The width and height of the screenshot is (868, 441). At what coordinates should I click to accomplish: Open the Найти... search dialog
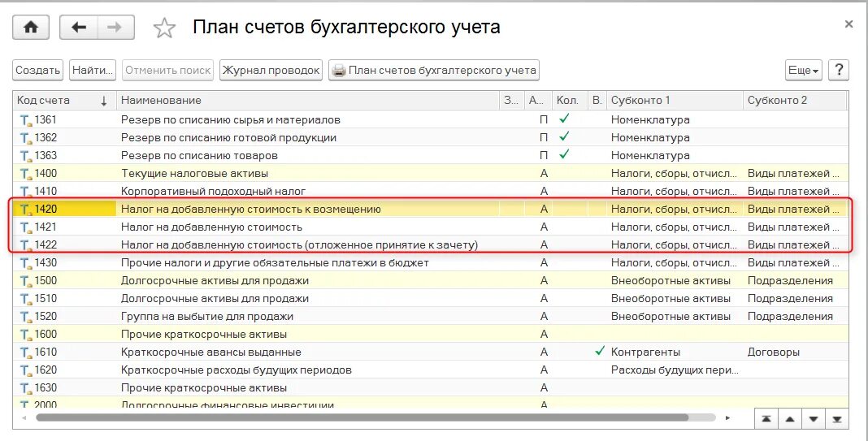(93, 71)
